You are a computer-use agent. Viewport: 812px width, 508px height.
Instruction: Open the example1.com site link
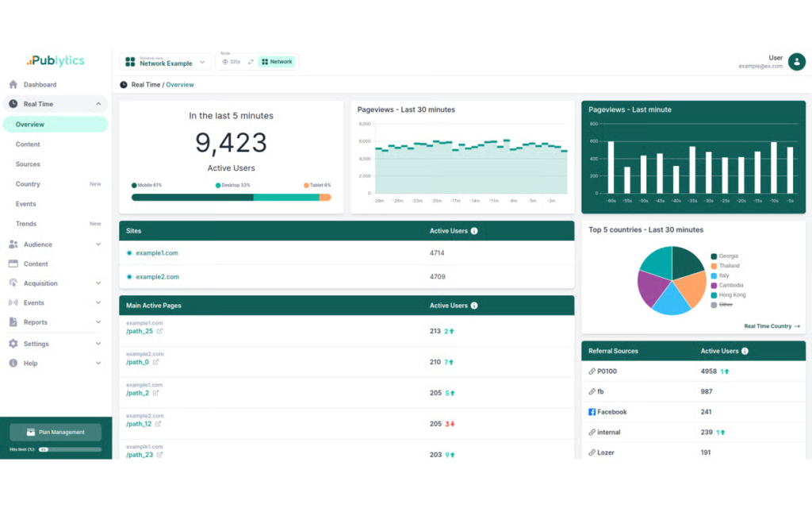(x=157, y=253)
